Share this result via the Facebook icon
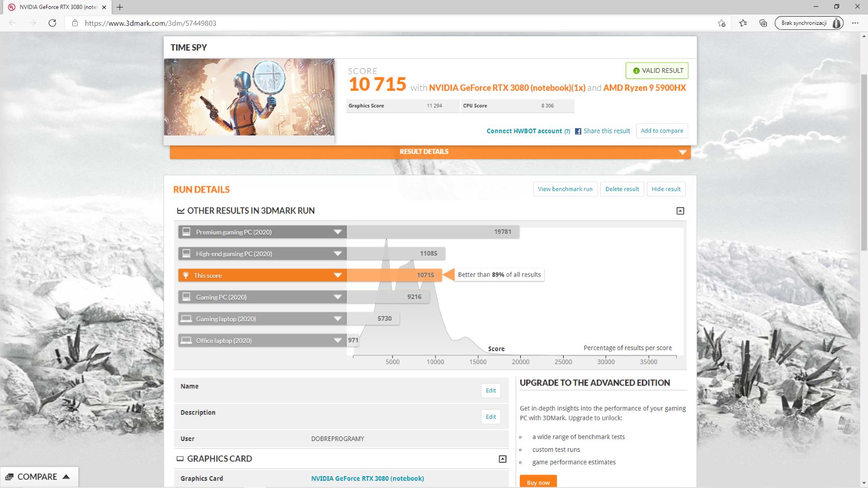Viewport: 868px width, 488px height. click(x=578, y=131)
